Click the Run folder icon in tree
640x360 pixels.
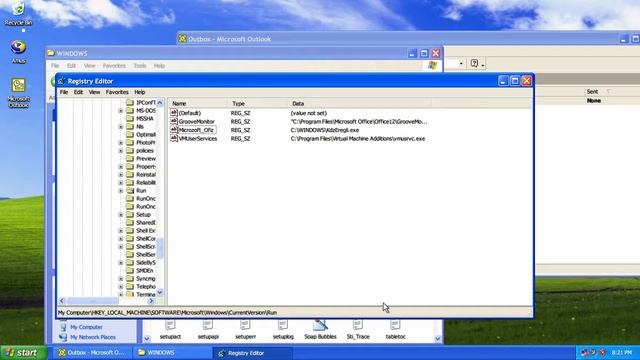click(x=130, y=191)
